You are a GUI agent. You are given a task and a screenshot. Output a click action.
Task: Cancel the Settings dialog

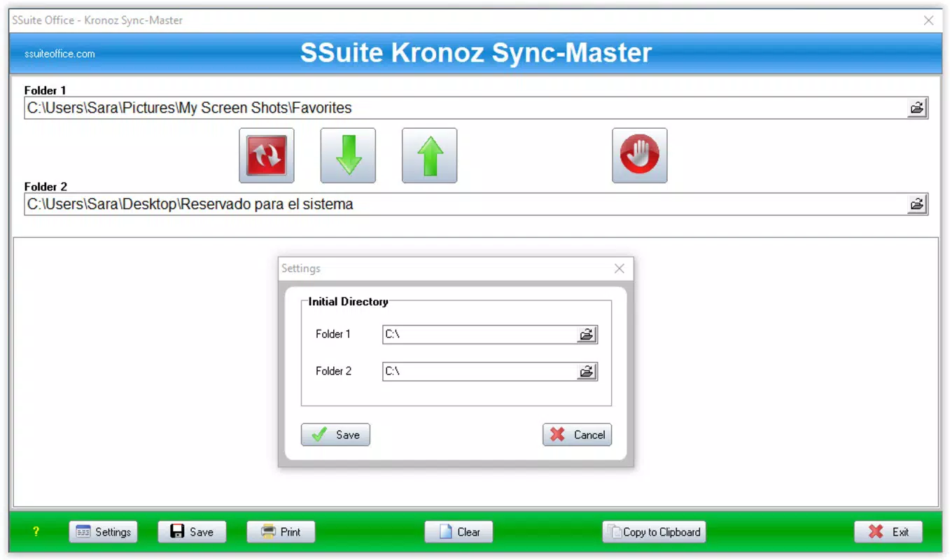(x=577, y=435)
